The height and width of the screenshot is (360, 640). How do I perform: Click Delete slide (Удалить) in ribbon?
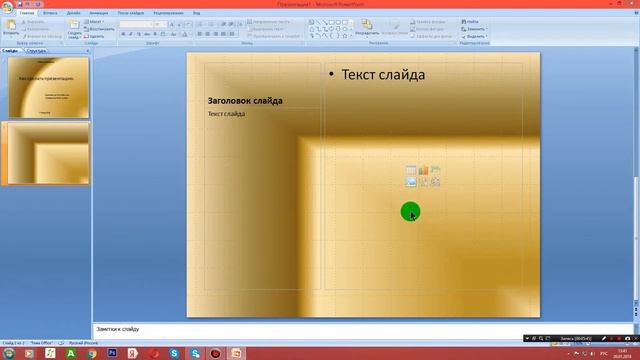point(94,36)
